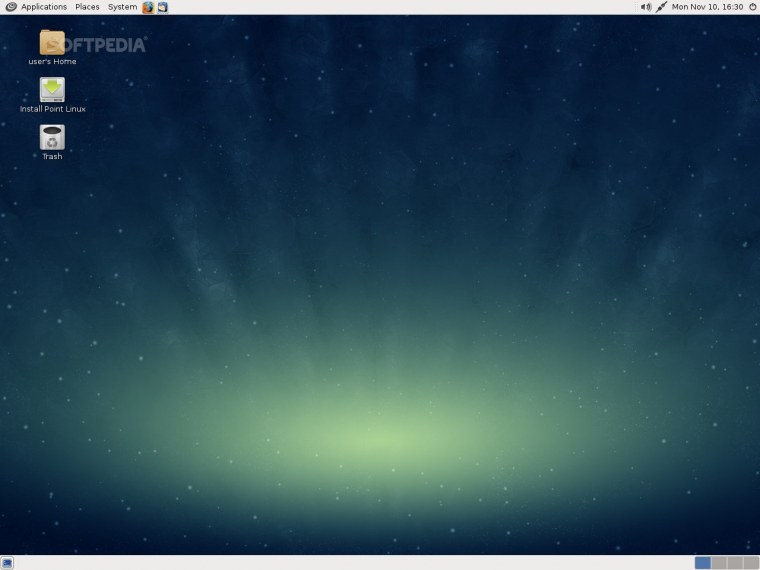Image resolution: width=760 pixels, height=570 pixels.
Task: Click the MATE logo beside Applications
Action: pos(10,7)
